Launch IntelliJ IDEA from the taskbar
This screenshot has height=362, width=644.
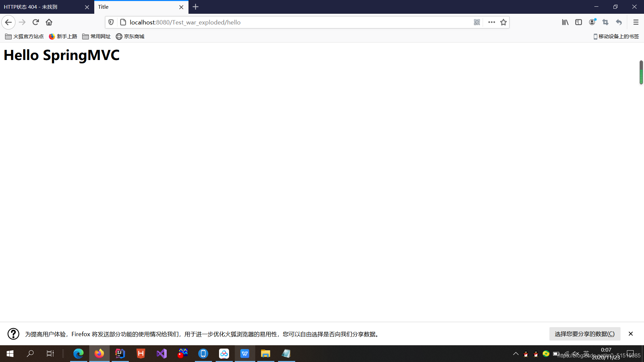click(x=120, y=354)
